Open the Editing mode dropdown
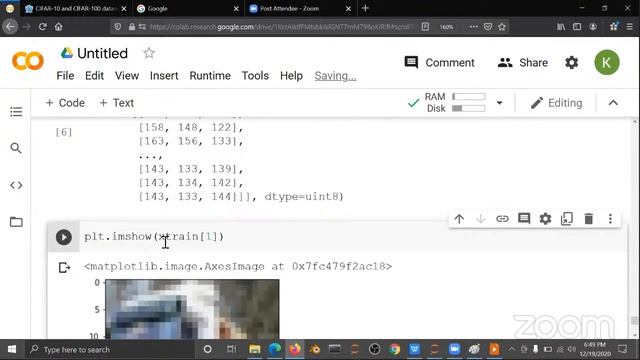 556,103
